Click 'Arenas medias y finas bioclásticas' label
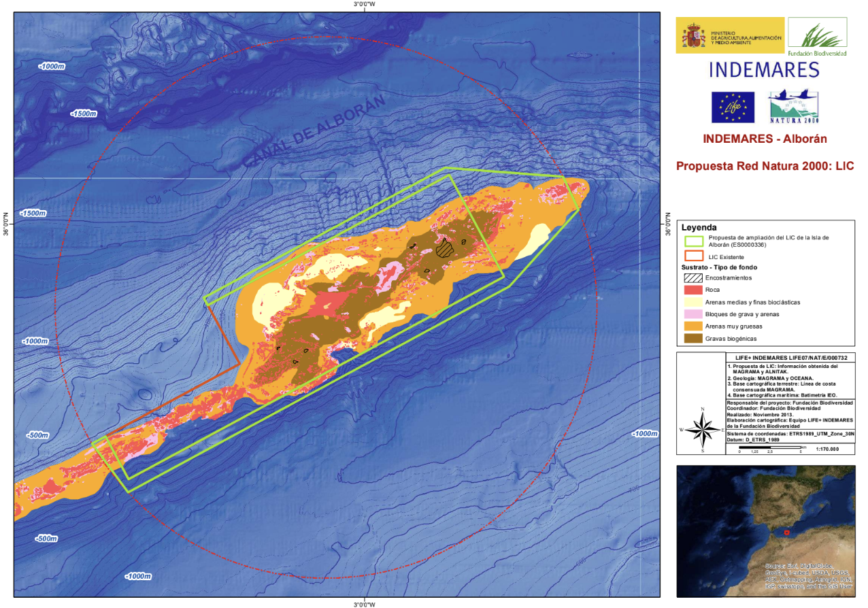 (x=754, y=302)
